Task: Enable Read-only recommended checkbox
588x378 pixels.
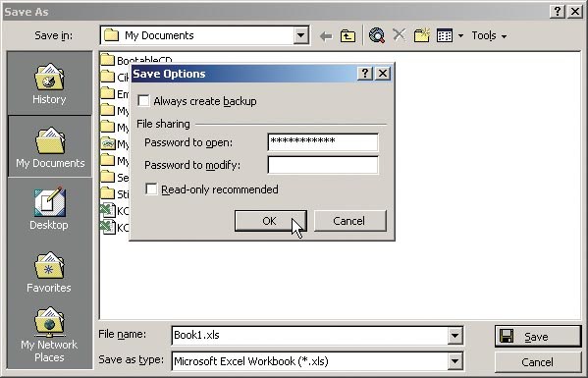Action: coord(151,189)
